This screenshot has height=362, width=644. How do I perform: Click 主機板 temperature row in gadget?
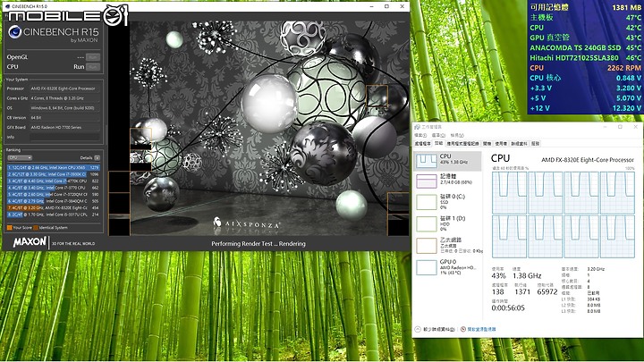pyautogui.click(x=585, y=17)
